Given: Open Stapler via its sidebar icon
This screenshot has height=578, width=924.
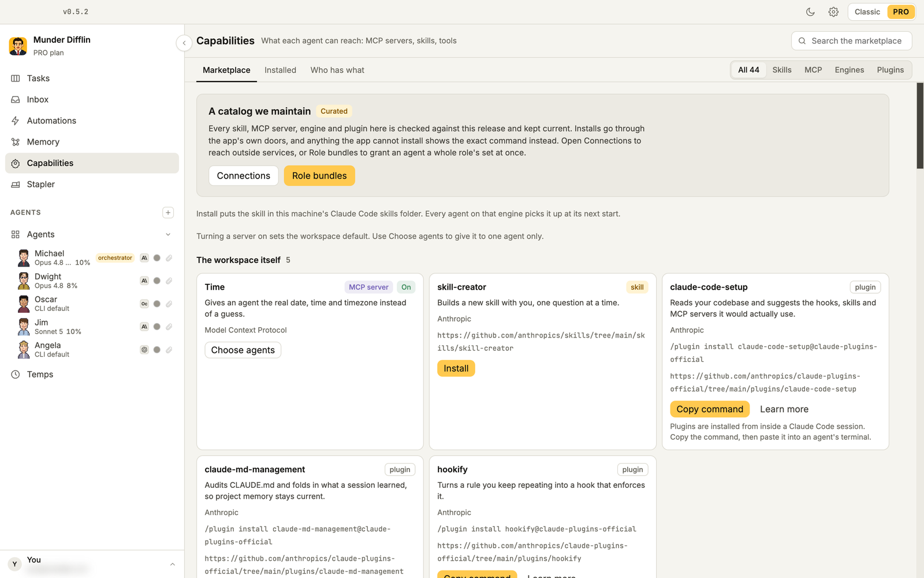Looking at the screenshot, I should (16, 184).
